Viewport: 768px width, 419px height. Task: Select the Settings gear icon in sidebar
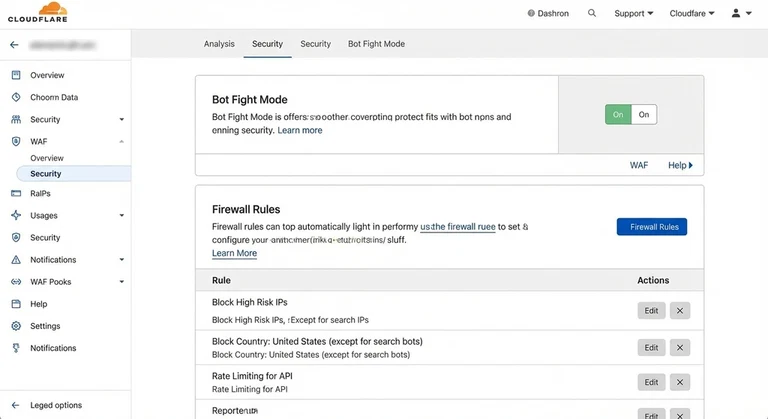(16, 326)
